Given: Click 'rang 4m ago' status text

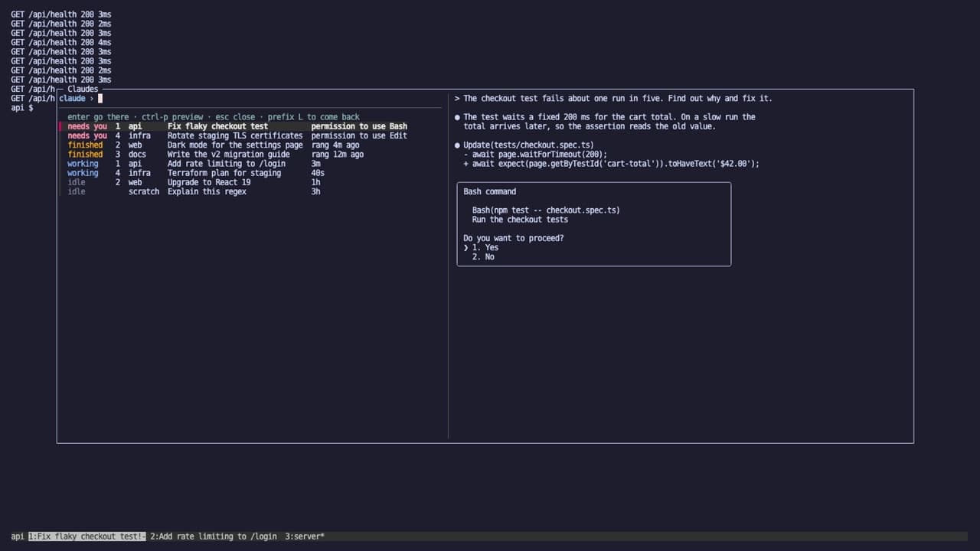Looking at the screenshot, I should (x=335, y=145).
